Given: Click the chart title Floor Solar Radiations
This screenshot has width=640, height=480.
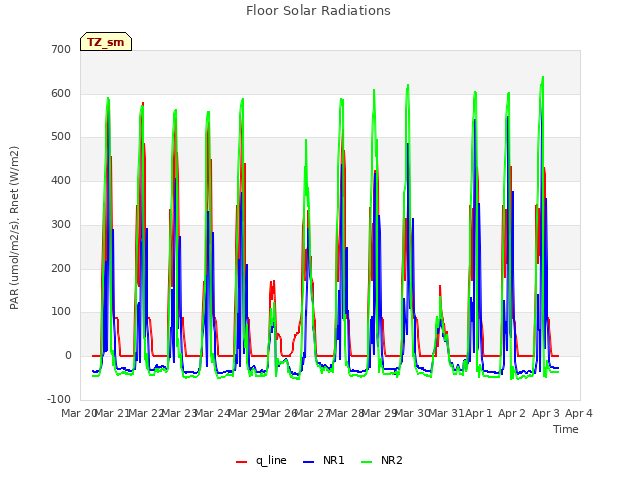Looking at the screenshot, I should pyautogui.click(x=318, y=11).
